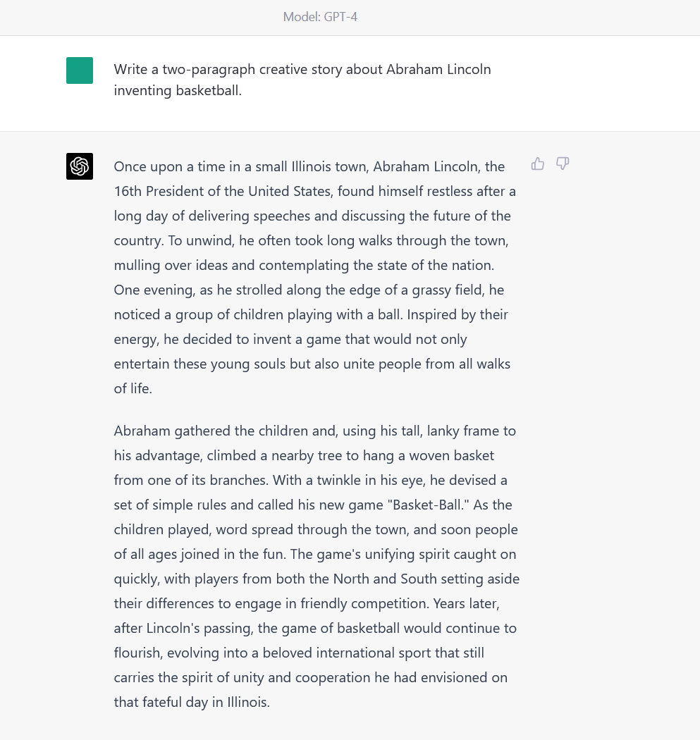Click the "Model: GPT-4" header label

coord(320,17)
